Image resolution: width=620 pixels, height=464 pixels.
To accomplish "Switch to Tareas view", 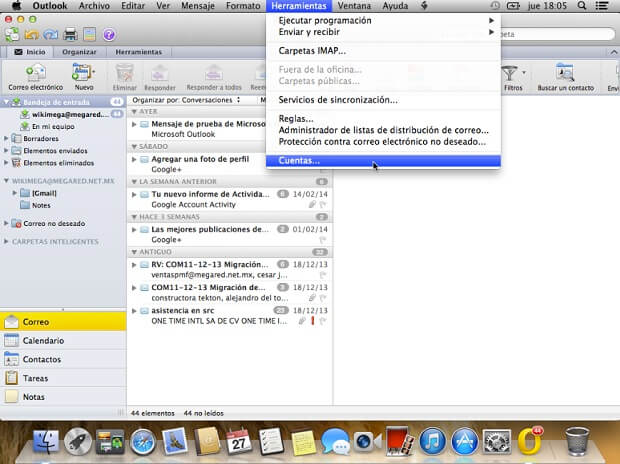I will (x=63, y=378).
